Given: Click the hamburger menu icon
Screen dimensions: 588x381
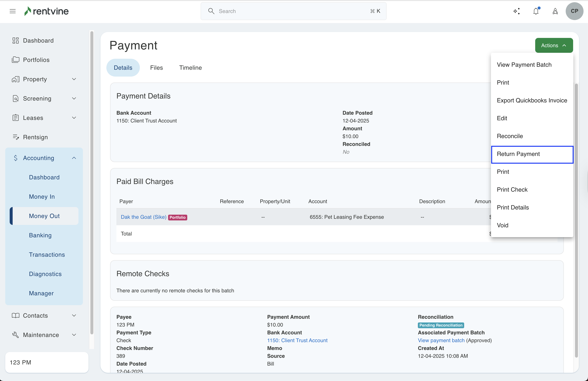Looking at the screenshot, I should pos(13,11).
